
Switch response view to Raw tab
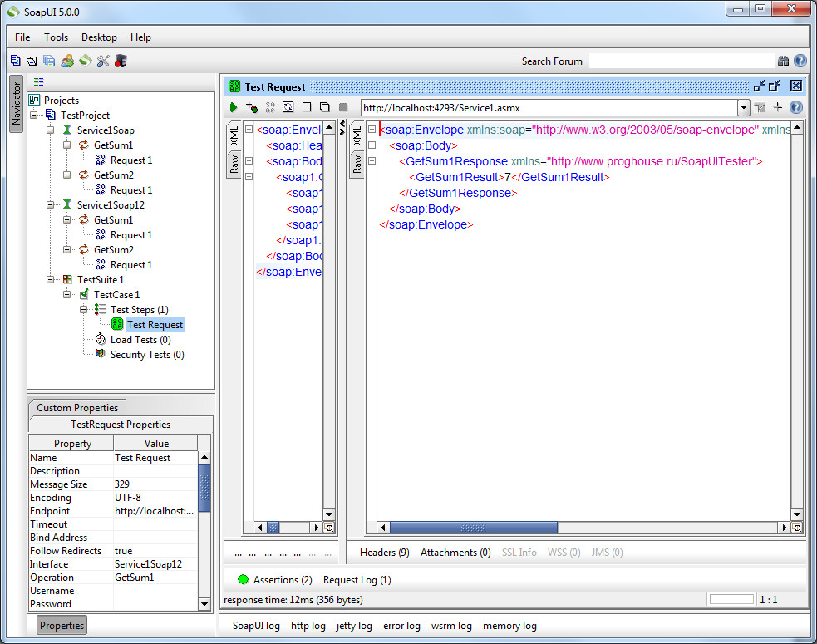357,164
